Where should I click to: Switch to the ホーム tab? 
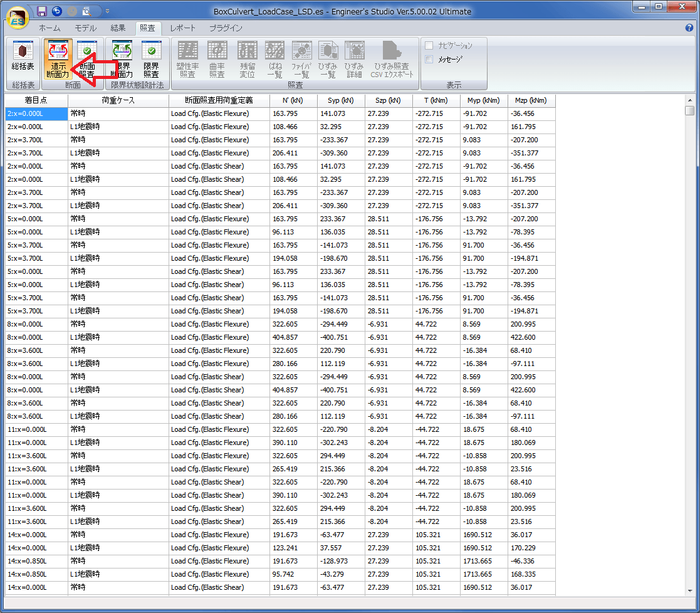pyautogui.click(x=50, y=28)
